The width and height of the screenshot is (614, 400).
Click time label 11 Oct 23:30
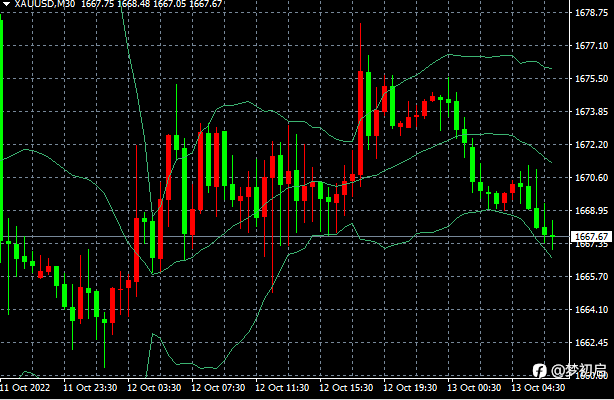[x=90, y=388]
